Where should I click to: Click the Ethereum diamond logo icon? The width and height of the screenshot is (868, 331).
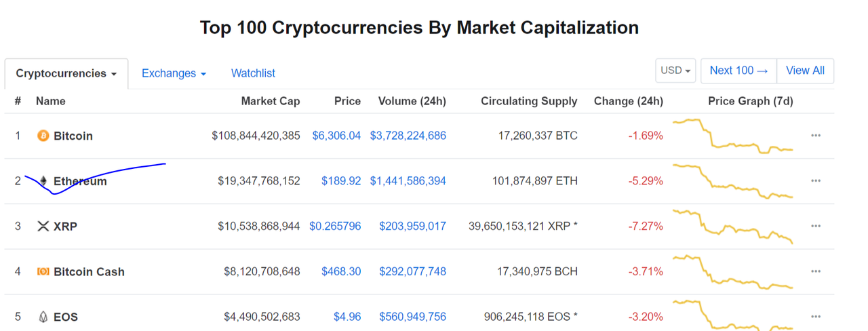(x=43, y=181)
